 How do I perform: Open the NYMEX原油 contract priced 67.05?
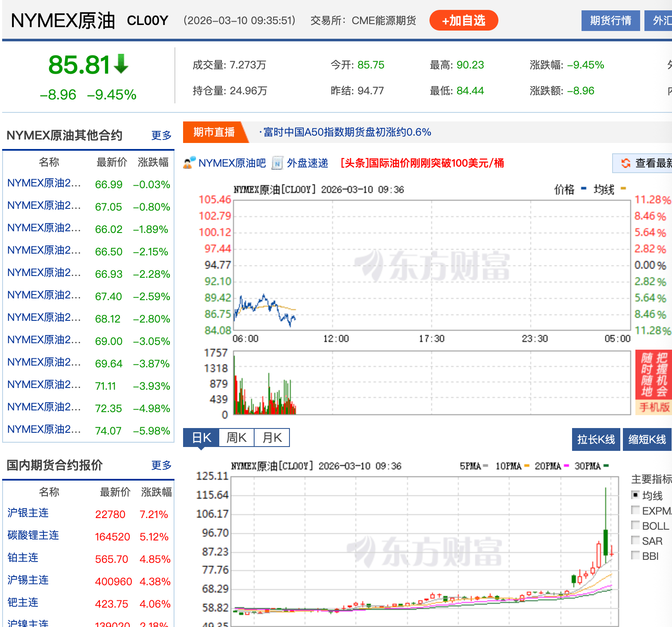pos(44,206)
